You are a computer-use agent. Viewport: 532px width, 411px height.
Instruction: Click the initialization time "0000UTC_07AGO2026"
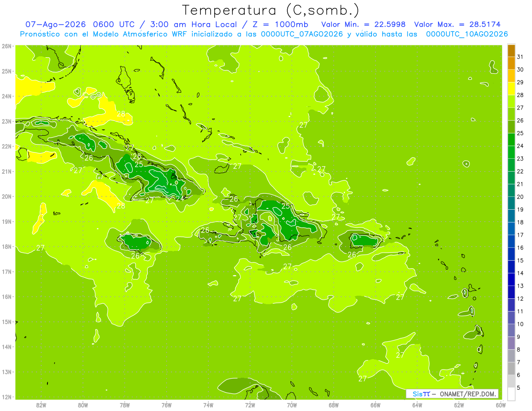click(x=302, y=34)
